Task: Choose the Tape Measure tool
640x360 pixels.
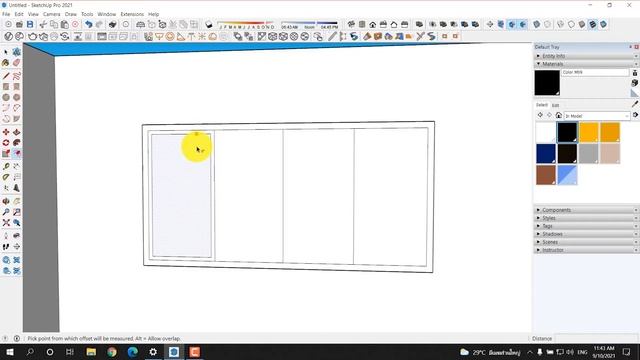Action: coord(6,167)
